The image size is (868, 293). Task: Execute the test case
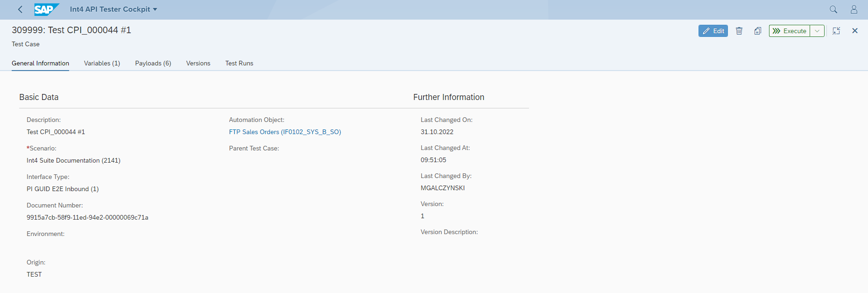[x=790, y=31]
